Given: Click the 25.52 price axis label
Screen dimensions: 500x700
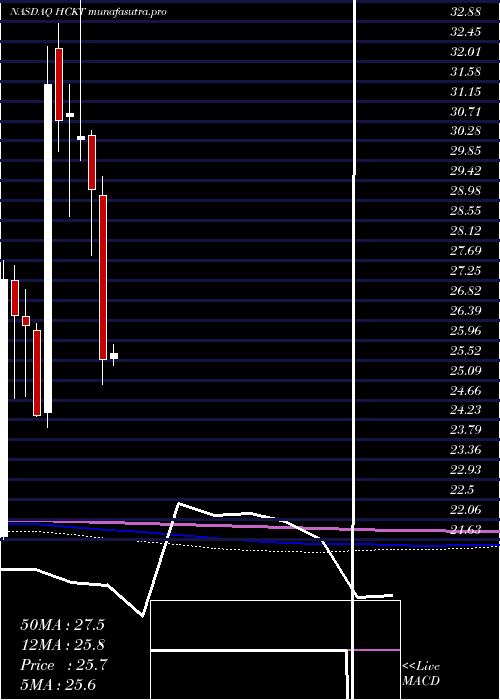Looking at the screenshot, I should [x=466, y=350].
